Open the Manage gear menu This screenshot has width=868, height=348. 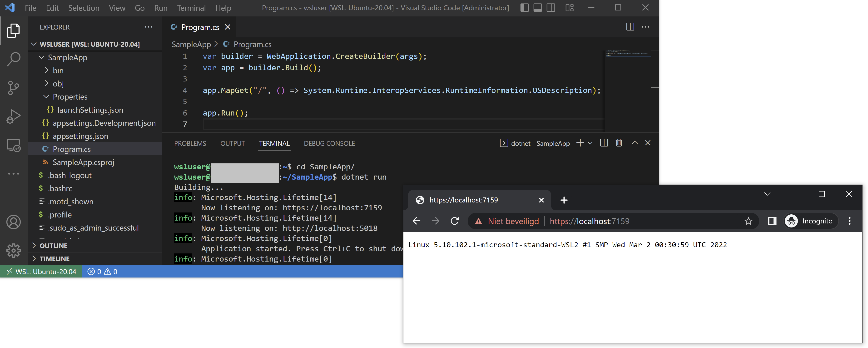(13, 250)
